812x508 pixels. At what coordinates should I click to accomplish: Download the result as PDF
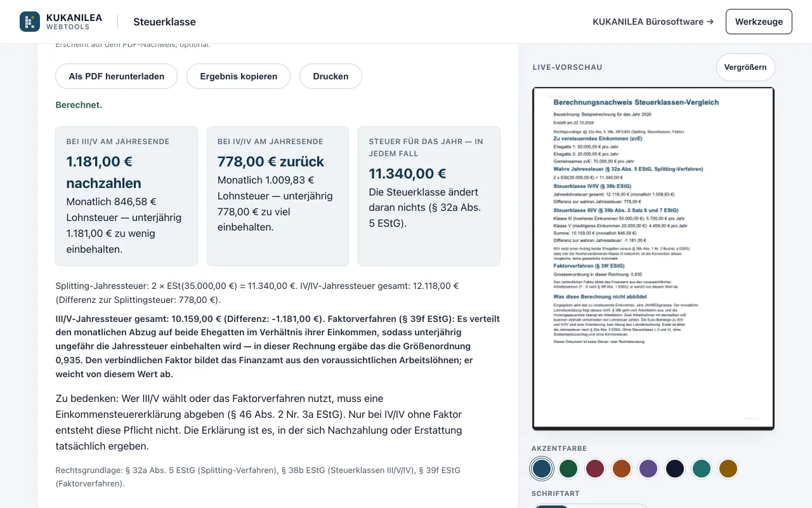point(117,76)
